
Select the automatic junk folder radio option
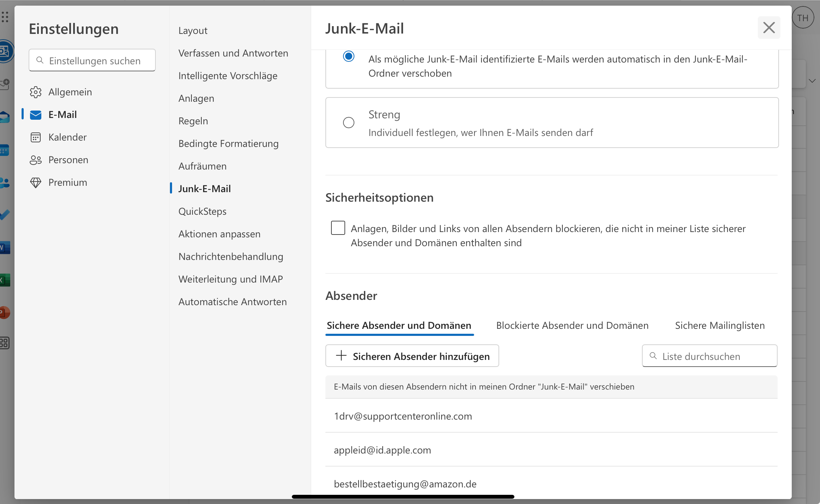tap(349, 57)
